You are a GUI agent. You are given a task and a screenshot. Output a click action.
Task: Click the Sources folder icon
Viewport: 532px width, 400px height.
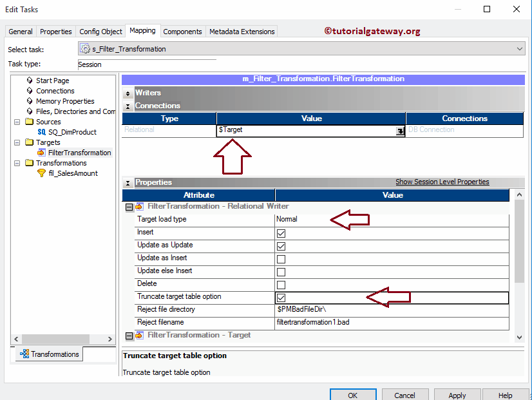tap(29, 121)
